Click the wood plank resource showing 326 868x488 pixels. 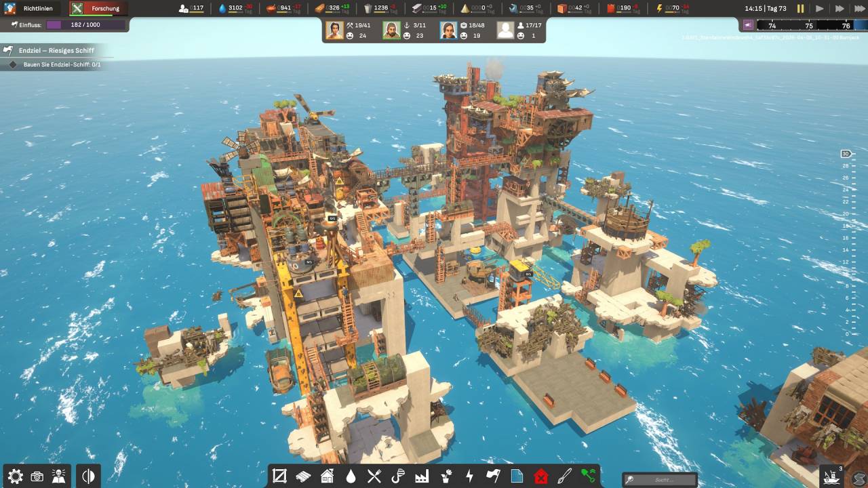click(332, 8)
